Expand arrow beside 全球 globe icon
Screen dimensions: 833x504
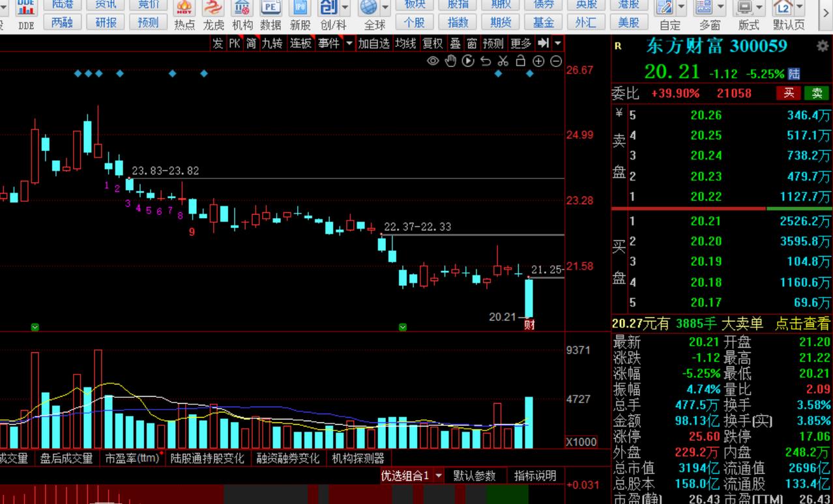[x=385, y=8]
